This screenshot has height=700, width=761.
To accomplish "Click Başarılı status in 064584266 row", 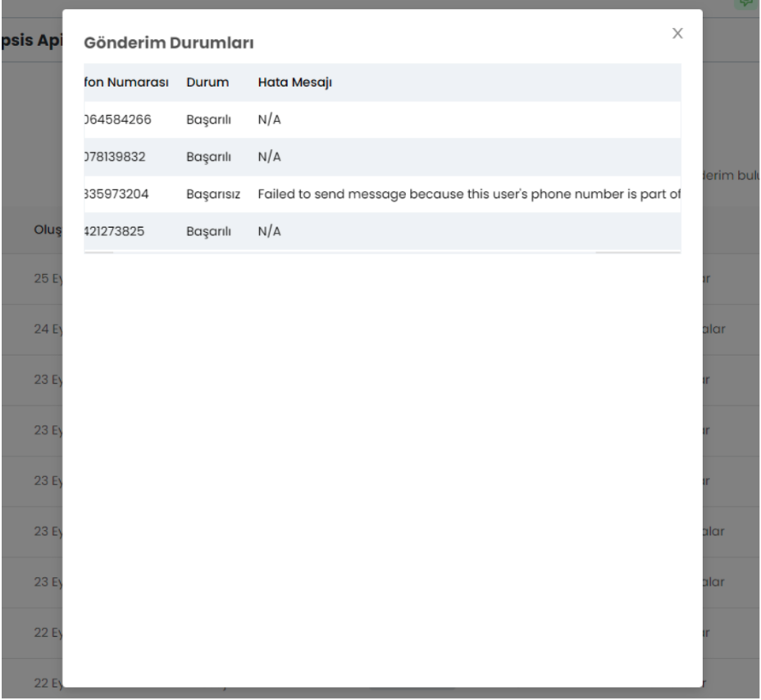I will [208, 120].
